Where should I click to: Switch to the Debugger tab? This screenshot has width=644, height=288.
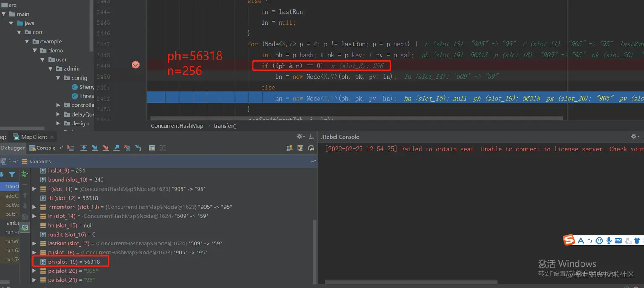point(13,148)
